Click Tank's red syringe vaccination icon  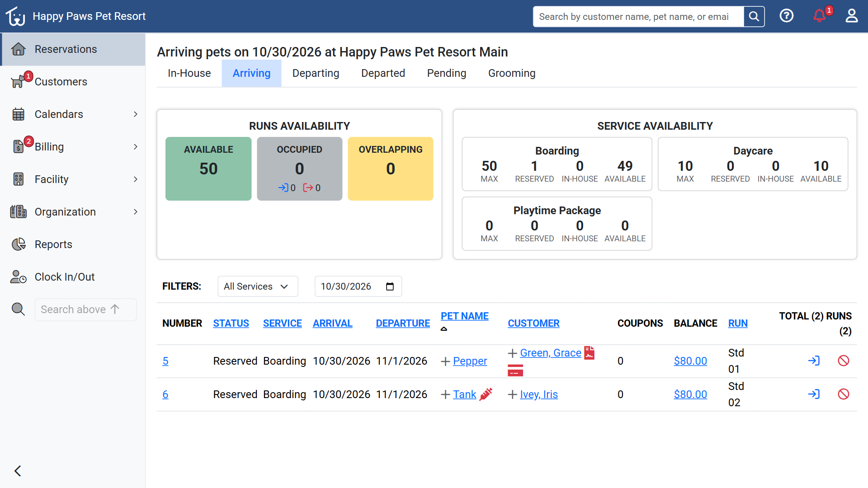click(486, 394)
